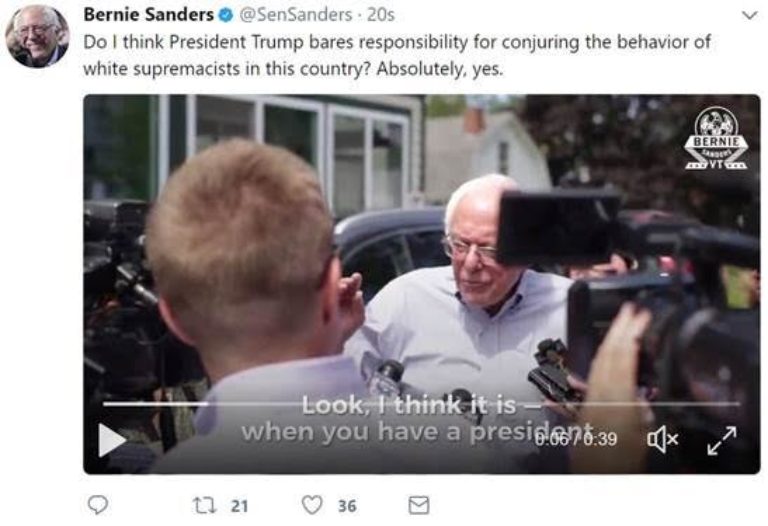Image resolution: width=768 pixels, height=526 pixels.
Task: View the 36 likes count
Action: pyautogui.click(x=347, y=505)
